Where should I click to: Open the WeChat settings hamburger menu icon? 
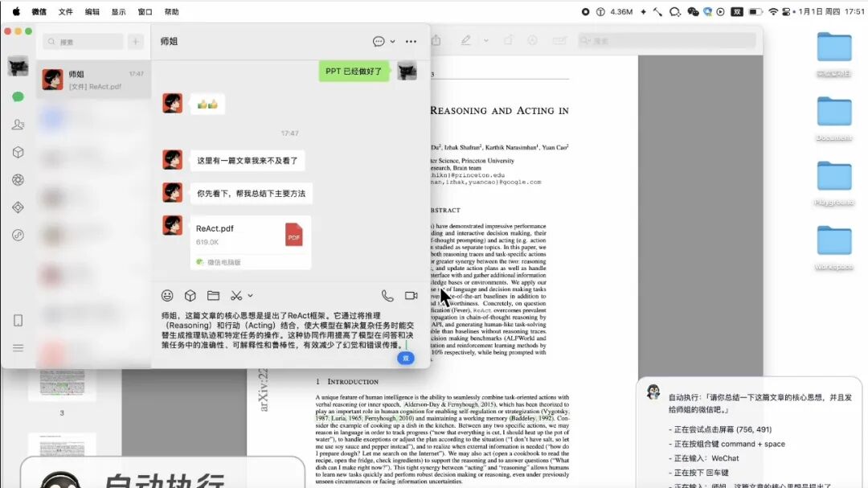click(18, 348)
